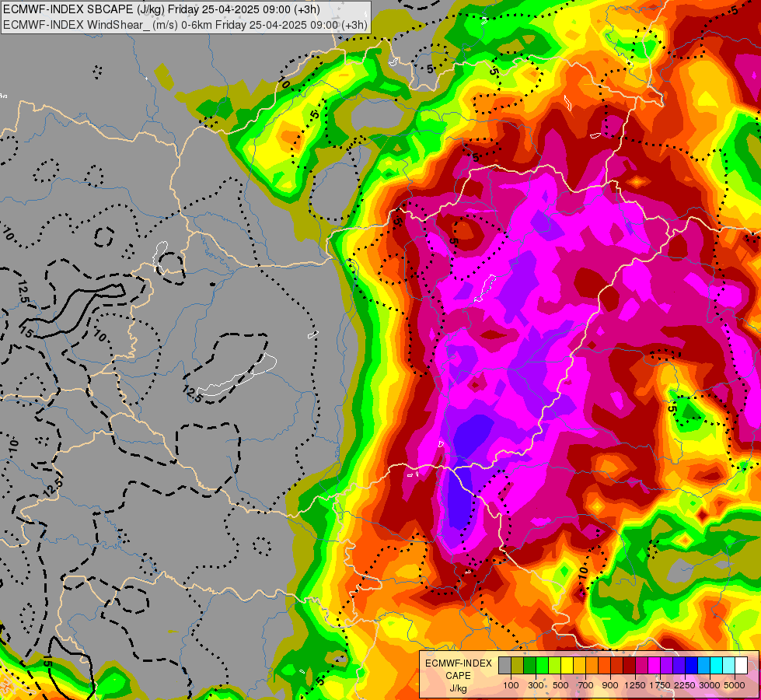
Task: Choose the cyan legend swatch
Action: (717, 666)
